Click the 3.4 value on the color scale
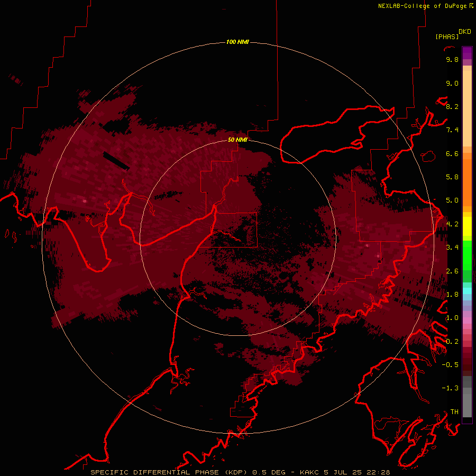 point(452,248)
